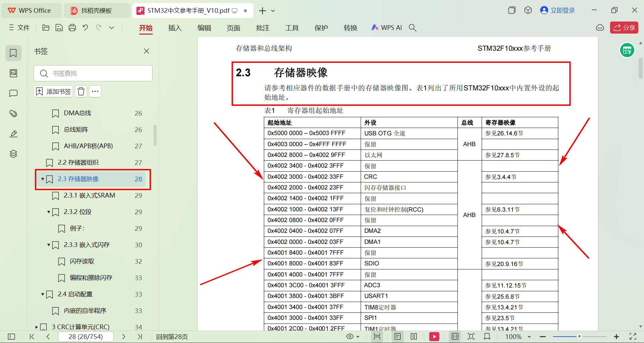Collapse the 2.3 存储器映像 bookmark
The image size is (644, 343).
click(43, 179)
